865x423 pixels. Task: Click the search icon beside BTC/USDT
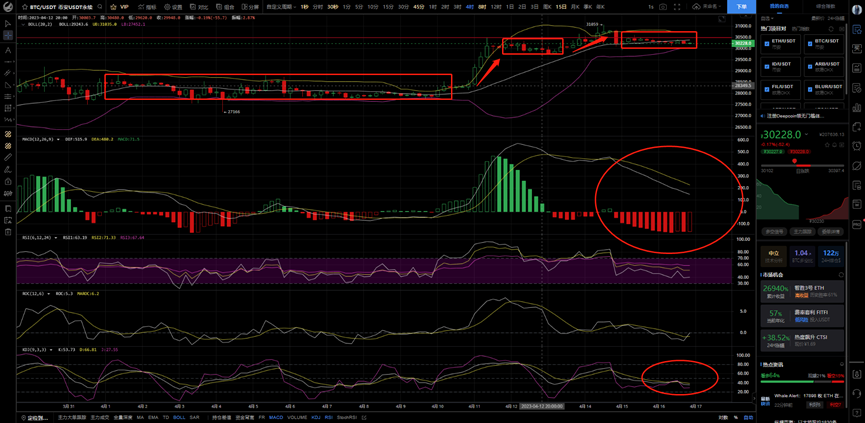[x=100, y=7]
